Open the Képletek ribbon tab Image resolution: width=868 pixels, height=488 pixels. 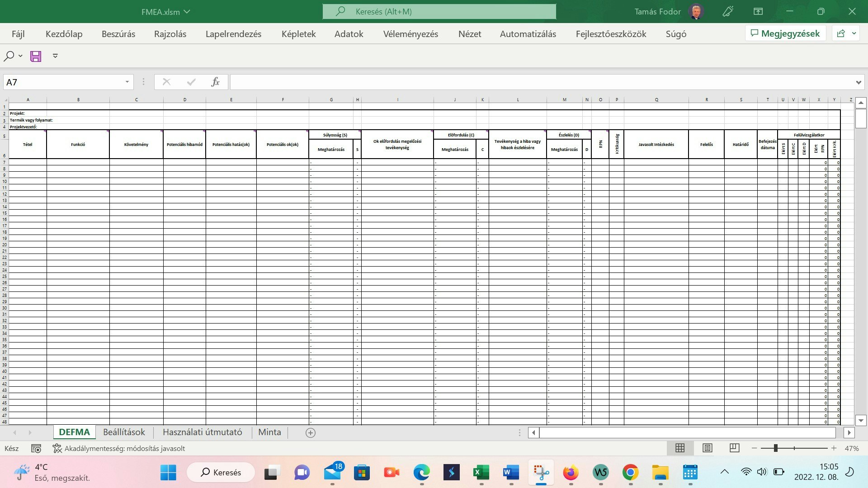298,34
